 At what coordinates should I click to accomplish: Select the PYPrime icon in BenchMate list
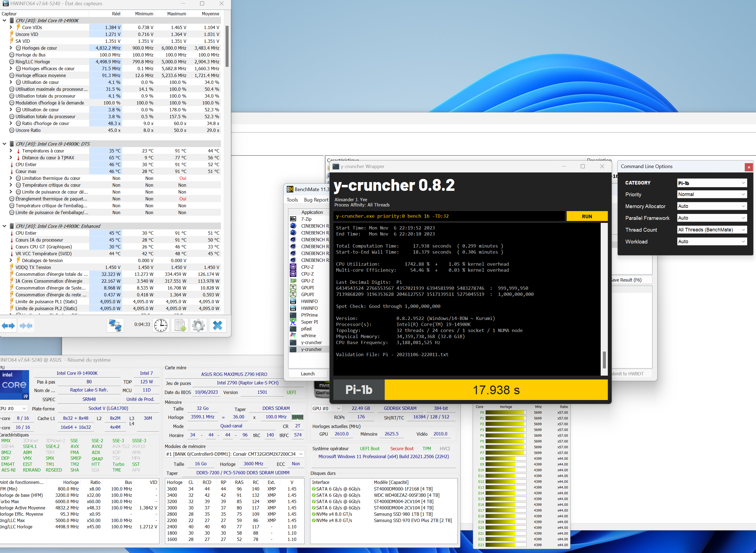(x=293, y=315)
